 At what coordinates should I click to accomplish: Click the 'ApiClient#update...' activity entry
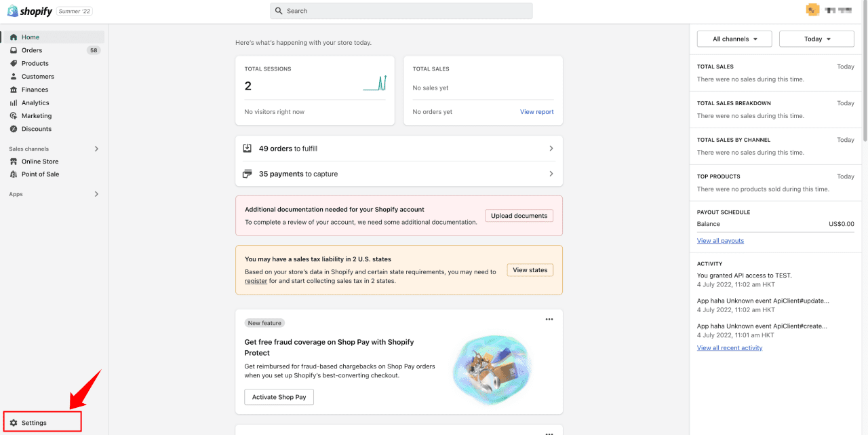point(763,301)
